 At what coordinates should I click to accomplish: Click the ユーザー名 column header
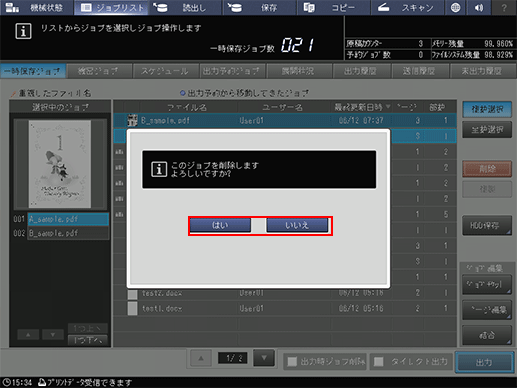click(283, 107)
